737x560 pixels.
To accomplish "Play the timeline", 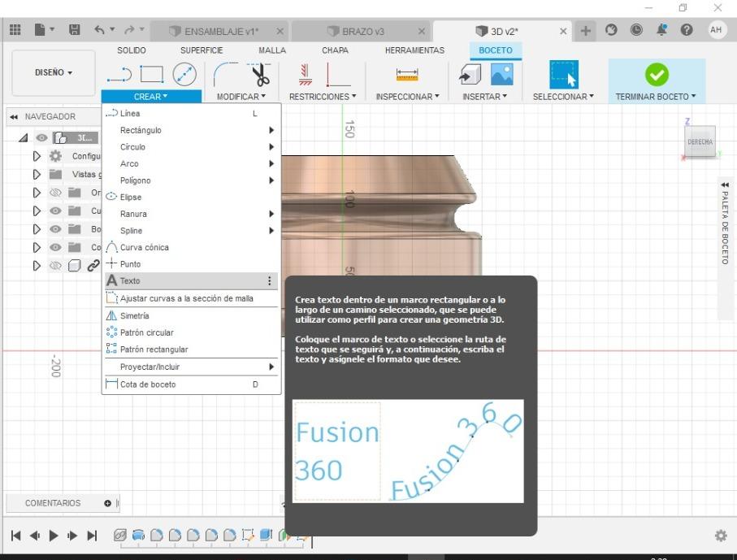I will pyautogui.click(x=54, y=536).
